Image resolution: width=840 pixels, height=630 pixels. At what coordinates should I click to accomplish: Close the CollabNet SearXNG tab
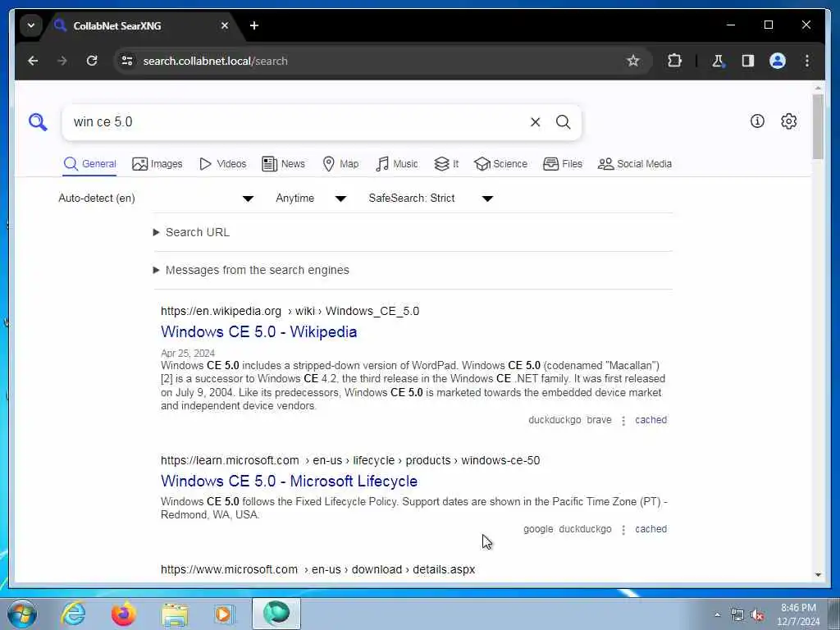(225, 25)
